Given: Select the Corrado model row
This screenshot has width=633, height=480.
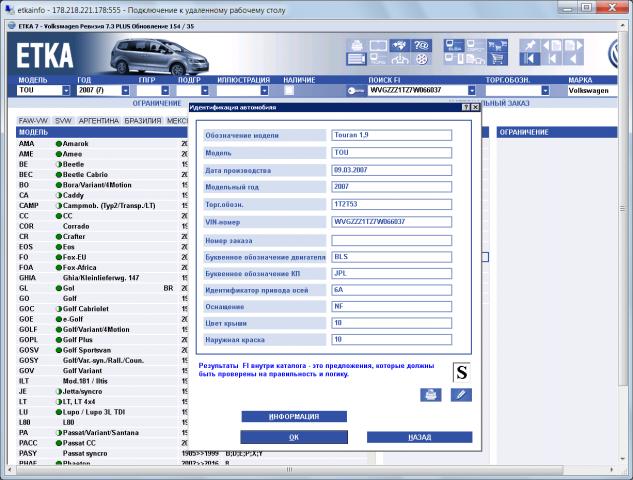Looking at the screenshot, I should click(x=102, y=226).
